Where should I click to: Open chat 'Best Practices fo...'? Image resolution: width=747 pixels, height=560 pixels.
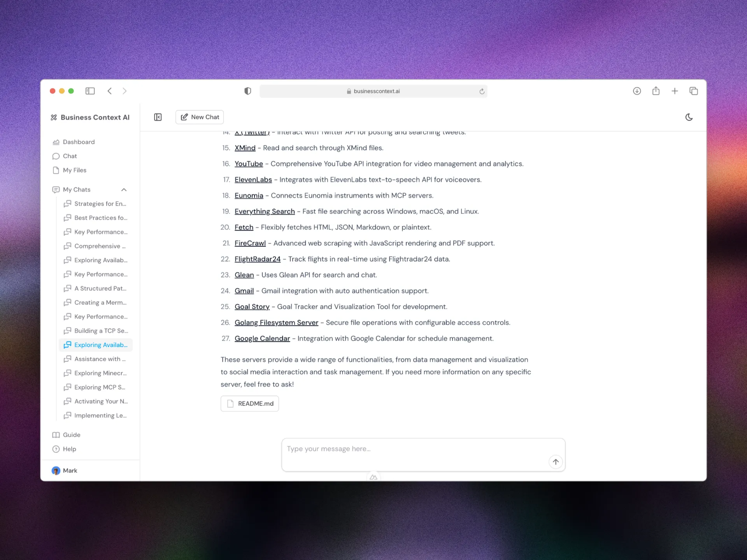pos(95,218)
